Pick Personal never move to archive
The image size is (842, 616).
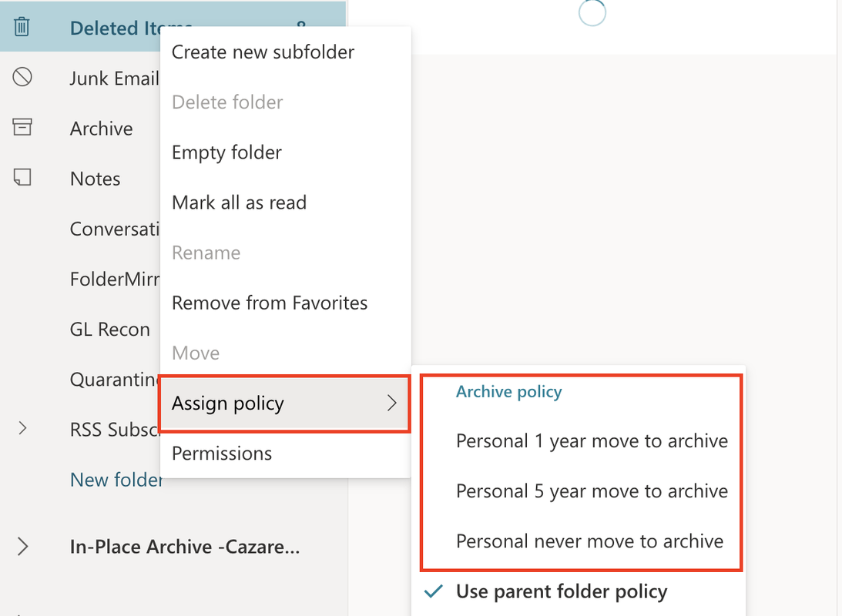pyautogui.click(x=589, y=541)
